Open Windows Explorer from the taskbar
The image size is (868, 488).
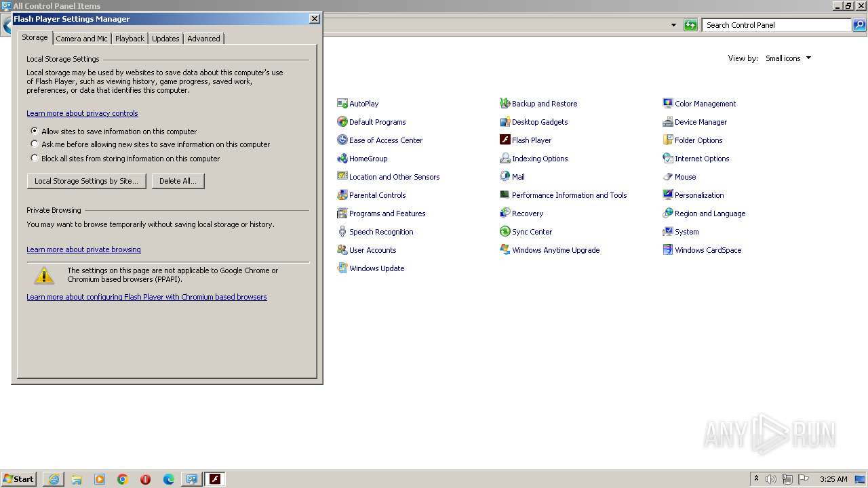click(x=77, y=479)
